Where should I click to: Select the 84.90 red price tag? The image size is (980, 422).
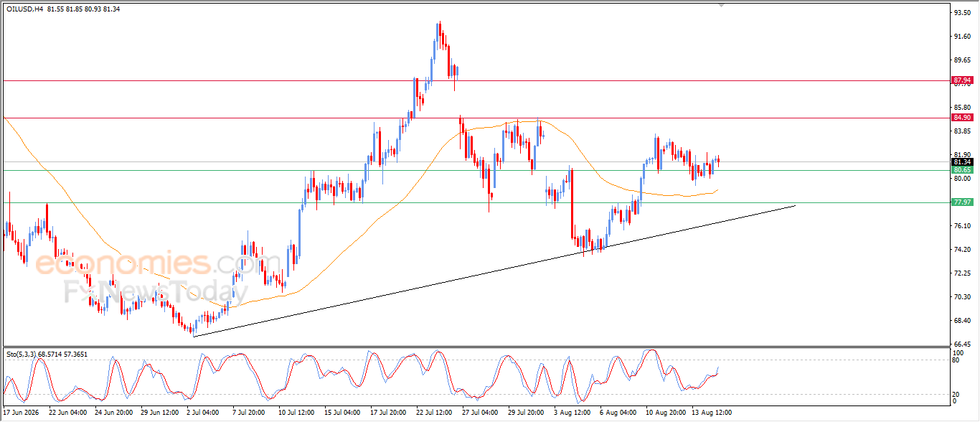(962, 117)
